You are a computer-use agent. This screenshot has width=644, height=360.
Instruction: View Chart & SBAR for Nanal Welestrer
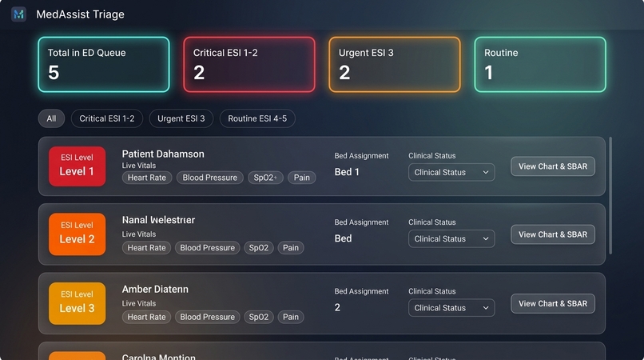pyautogui.click(x=553, y=234)
